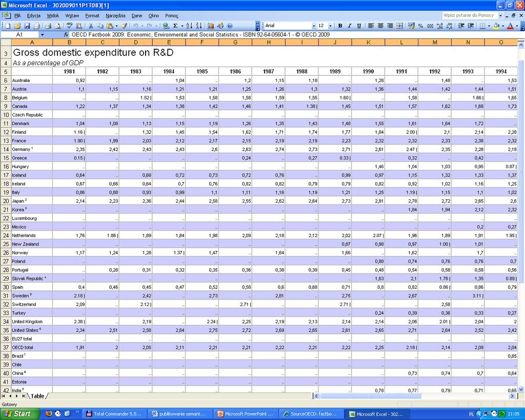Copy the selection using the toolbar icon

pyautogui.click(x=100, y=26)
